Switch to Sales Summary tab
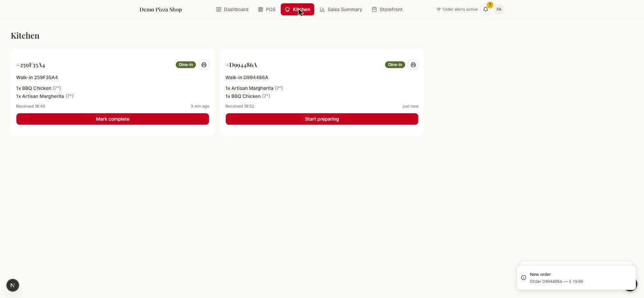This screenshot has height=298, width=644. (341, 9)
